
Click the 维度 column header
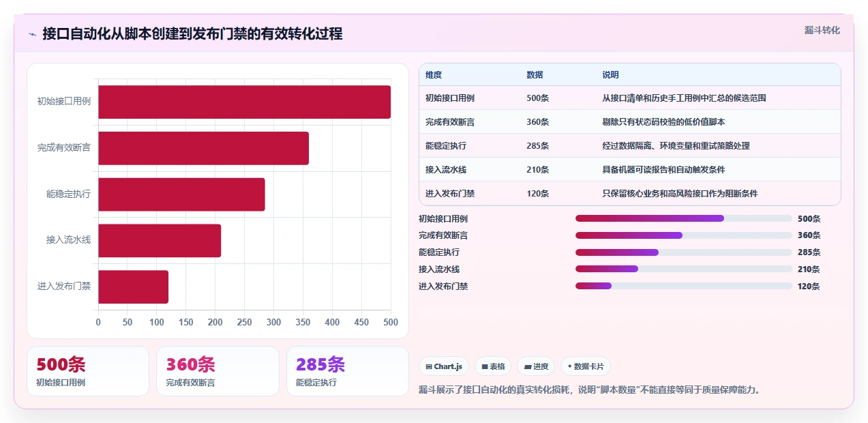tap(434, 75)
